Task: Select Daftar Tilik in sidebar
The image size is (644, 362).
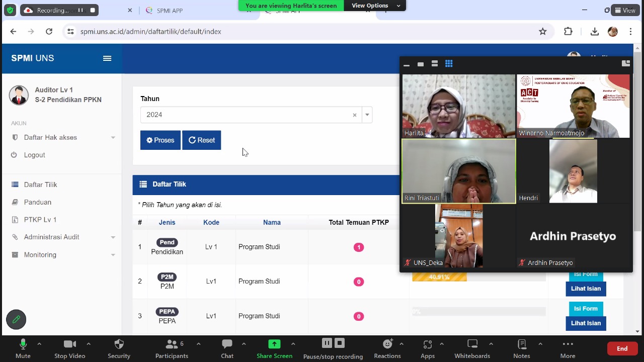Action: pos(40,185)
